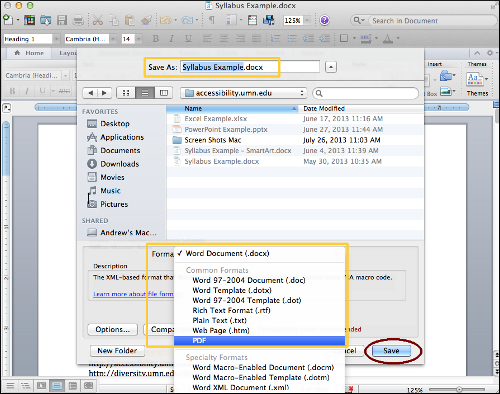This screenshot has height=394, width=500.
Task: Click the Undo arrow icon
Action: click(166, 20)
